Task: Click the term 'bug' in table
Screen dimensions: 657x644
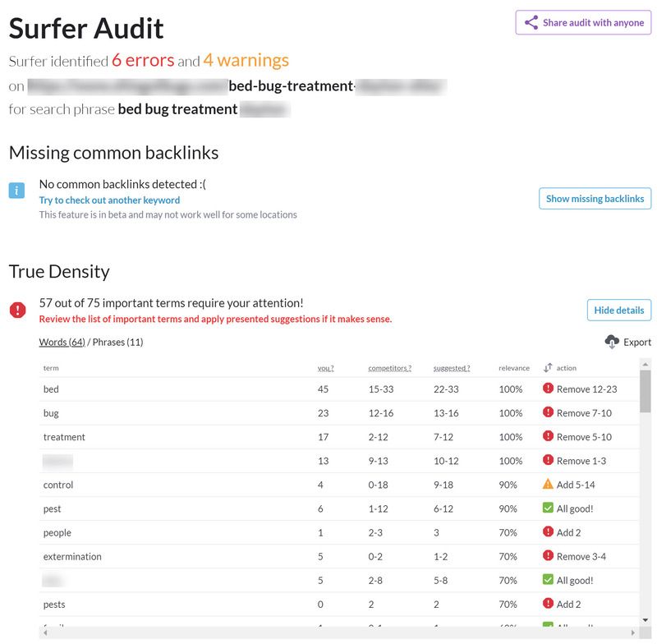Action: click(51, 413)
